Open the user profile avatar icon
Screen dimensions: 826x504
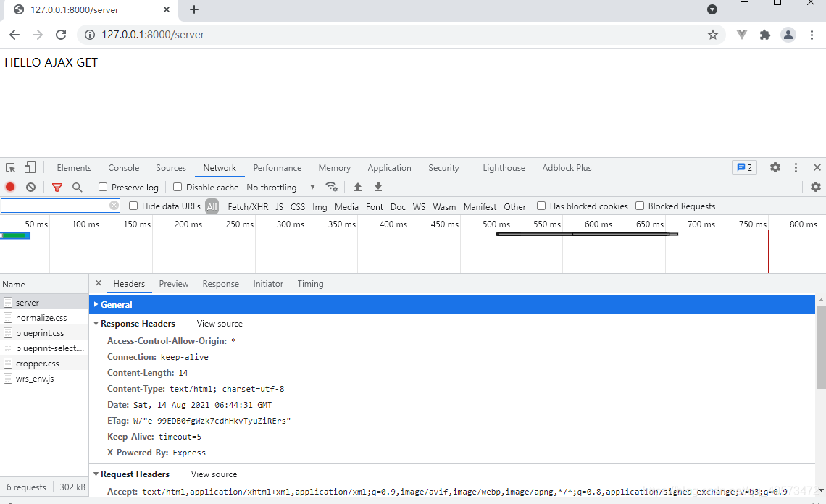click(788, 35)
